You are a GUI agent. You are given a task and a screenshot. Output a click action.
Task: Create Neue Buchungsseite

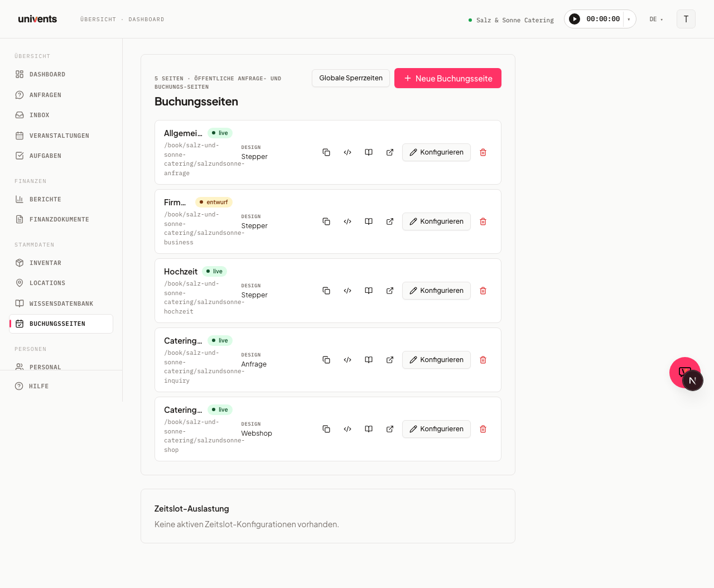[x=448, y=78]
